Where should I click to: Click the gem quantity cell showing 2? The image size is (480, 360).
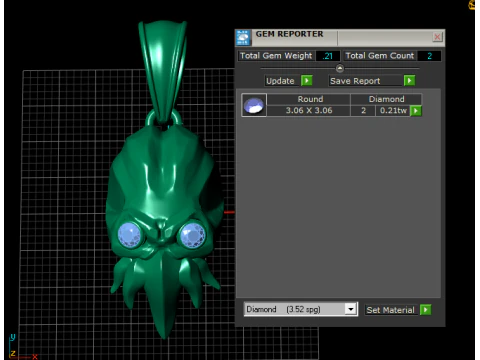363,111
